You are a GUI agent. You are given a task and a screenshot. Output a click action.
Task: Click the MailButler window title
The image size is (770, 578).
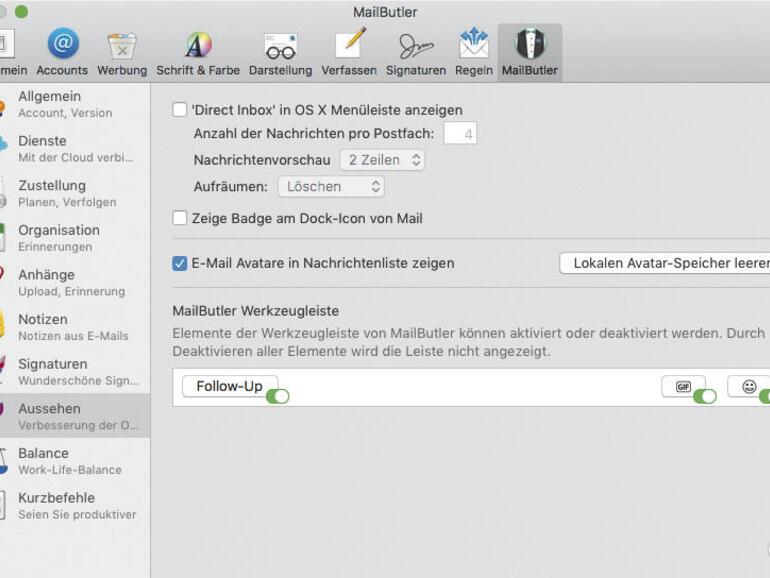(x=385, y=12)
